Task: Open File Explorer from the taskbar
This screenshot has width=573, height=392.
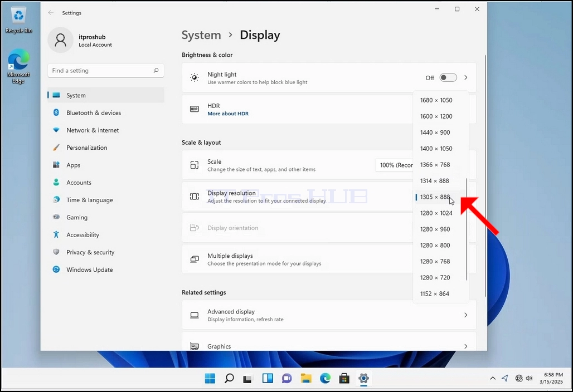Action: pyautogui.click(x=306, y=379)
